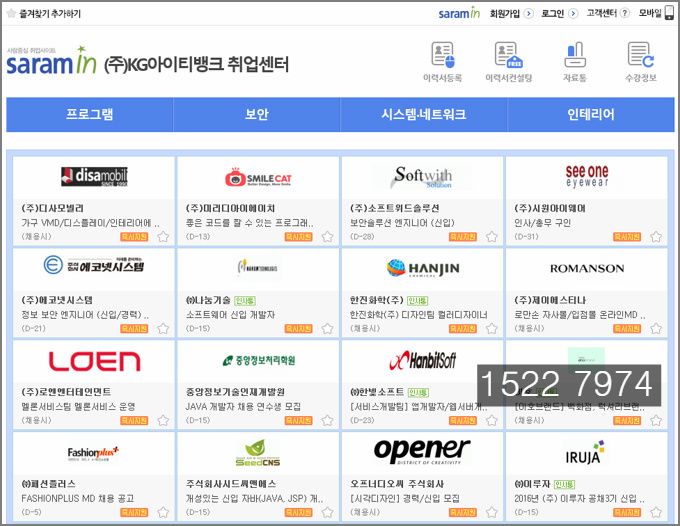Click 즉시지원 for 미리디아이에이치 posting
The image size is (680, 526).
click(x=298, y=237)
